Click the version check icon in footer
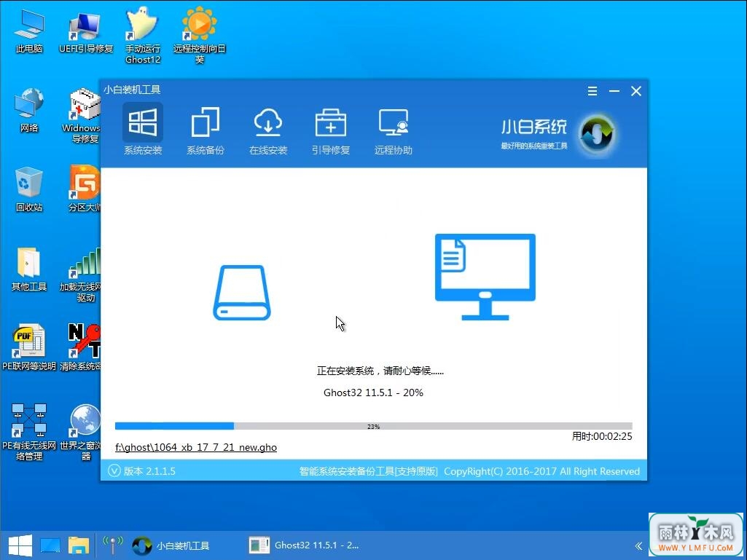The height and width of the screenshot is (560, 747). [x=114, y=471]
